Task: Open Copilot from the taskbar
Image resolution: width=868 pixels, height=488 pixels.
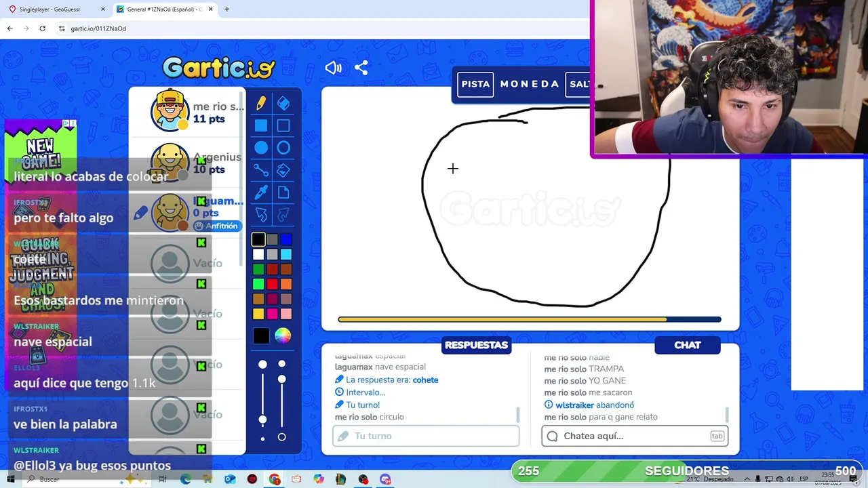Action: pos(319,479)
